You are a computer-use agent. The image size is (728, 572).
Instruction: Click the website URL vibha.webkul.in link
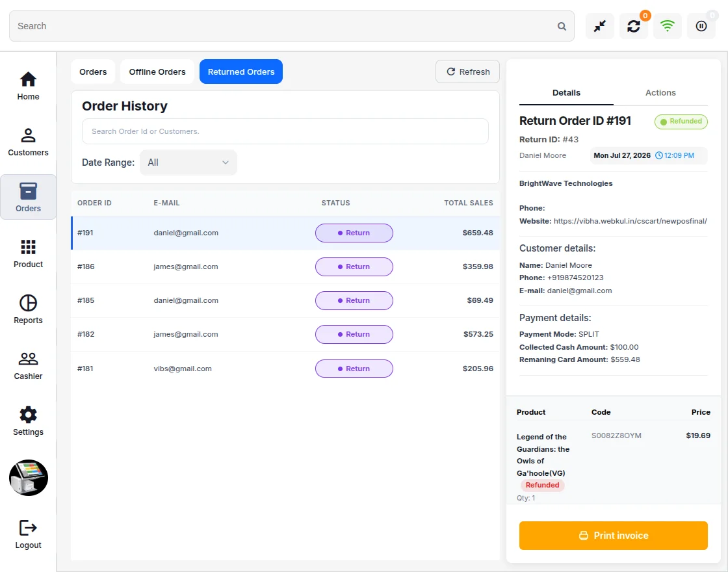click(630, 221)
